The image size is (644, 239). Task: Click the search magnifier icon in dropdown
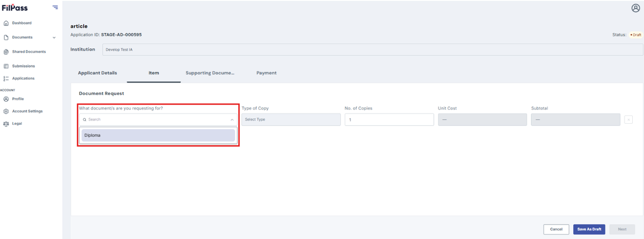(x=85, y=119)
